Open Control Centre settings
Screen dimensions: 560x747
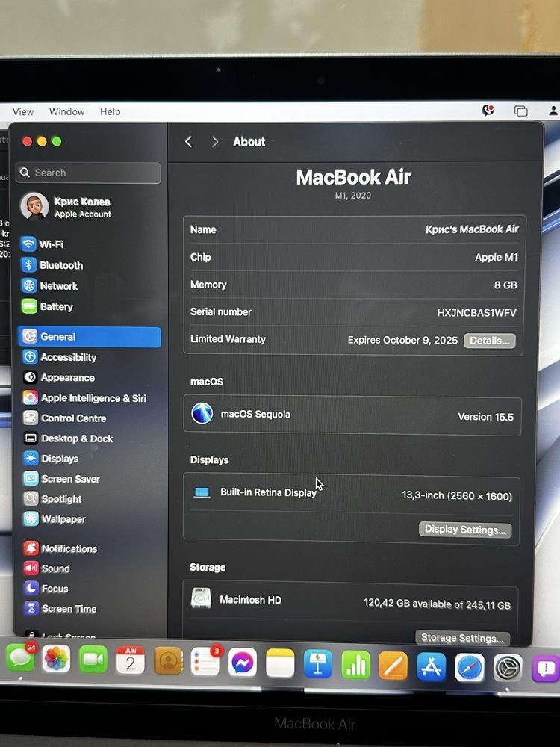(x=90, y=418)
